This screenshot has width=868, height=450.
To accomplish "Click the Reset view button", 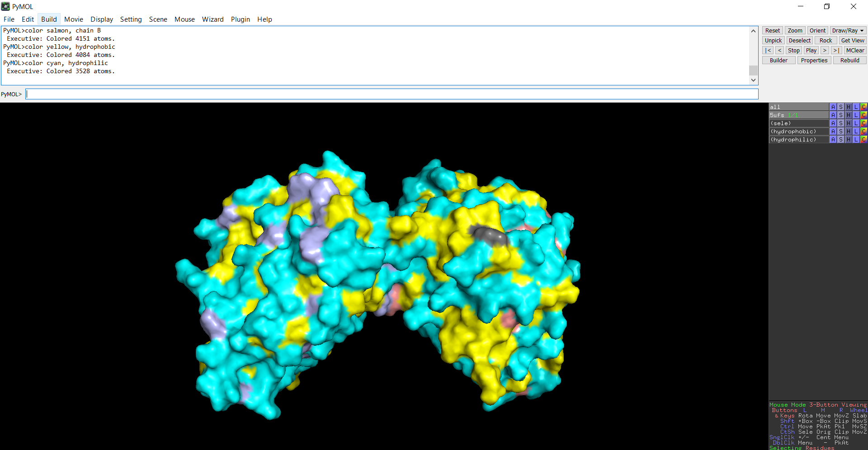I will coord(773,31).
